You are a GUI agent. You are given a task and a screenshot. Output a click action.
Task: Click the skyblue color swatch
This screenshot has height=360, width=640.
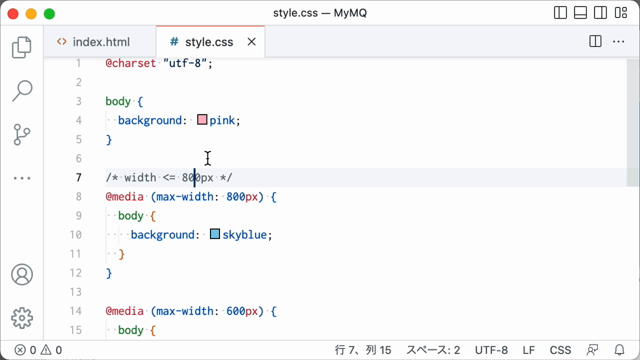tap(215, 234)
